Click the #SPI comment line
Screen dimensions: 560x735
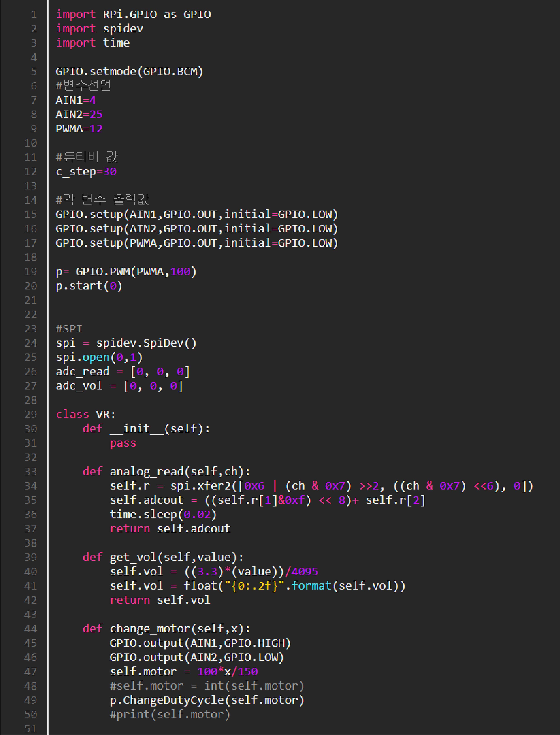tap(69, 329)
